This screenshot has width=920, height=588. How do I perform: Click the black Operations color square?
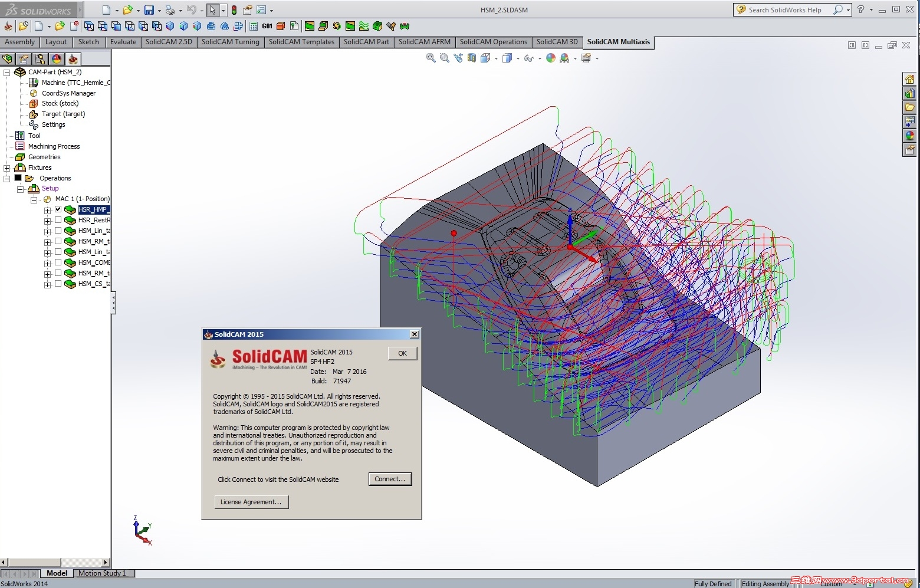pos(18,178)
